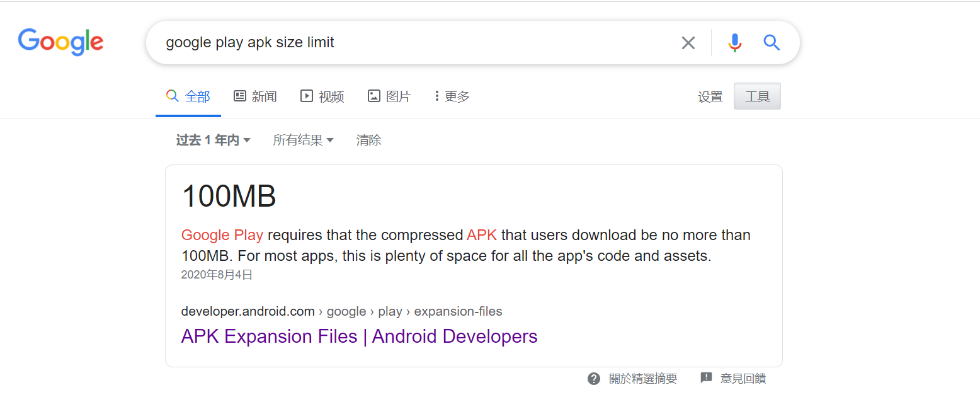Click 清除 to clear filters
This screenshot has height=402, width=980.
tap(368, 140)
